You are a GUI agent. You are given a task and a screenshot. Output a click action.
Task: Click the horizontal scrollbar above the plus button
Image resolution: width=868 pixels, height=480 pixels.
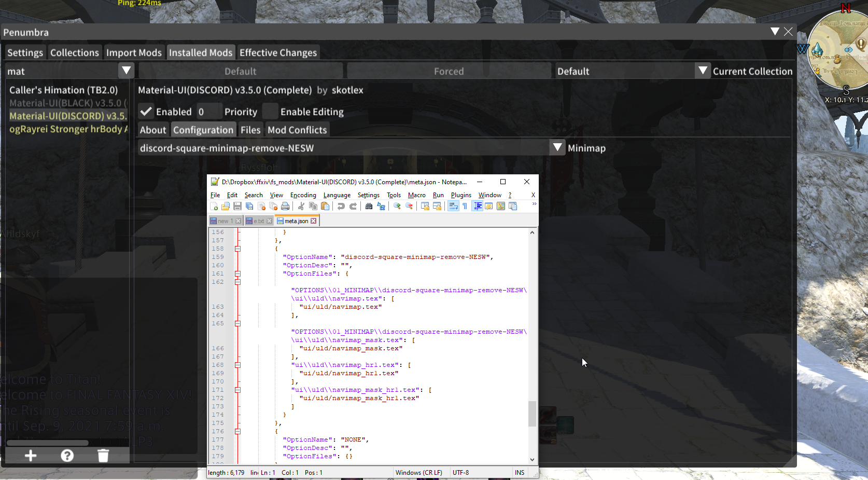pyautogui.click(x=47, y=443)
